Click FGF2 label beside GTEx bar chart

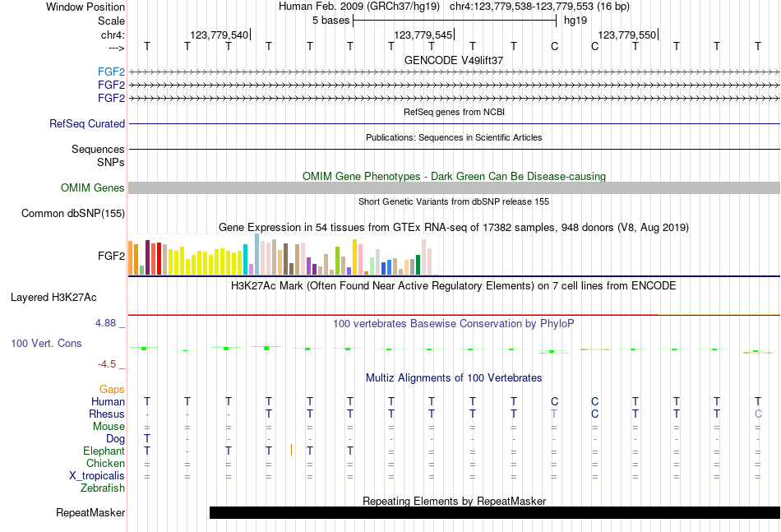111,256
